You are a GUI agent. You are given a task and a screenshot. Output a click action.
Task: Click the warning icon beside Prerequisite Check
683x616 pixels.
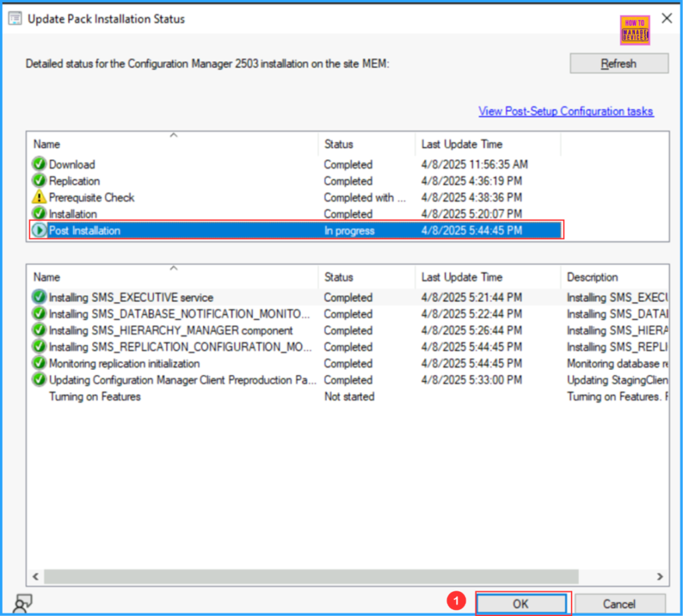39,197
